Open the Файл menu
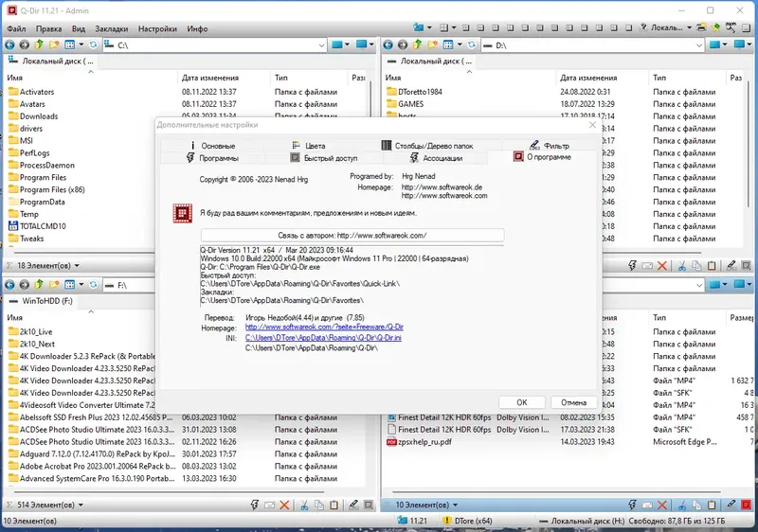 pyautogui.click(x=16, y=28)
